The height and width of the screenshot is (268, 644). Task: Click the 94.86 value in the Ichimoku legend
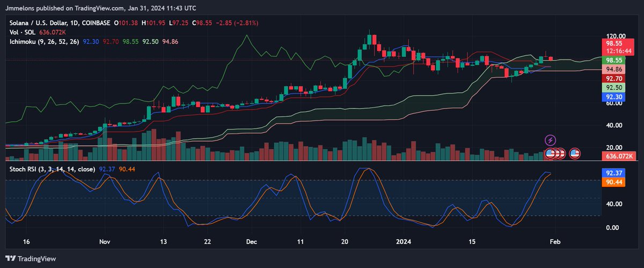click(x=171, y=41)
